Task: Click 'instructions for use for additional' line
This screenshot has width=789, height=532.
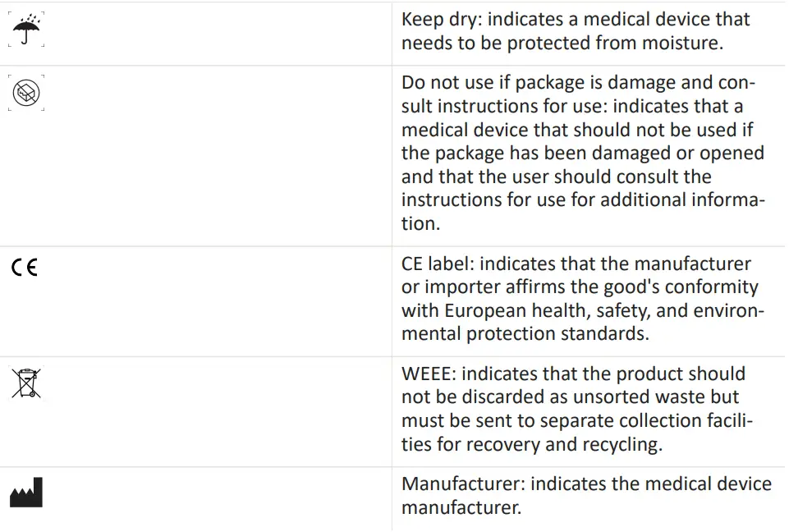Action: pos(568,199)
